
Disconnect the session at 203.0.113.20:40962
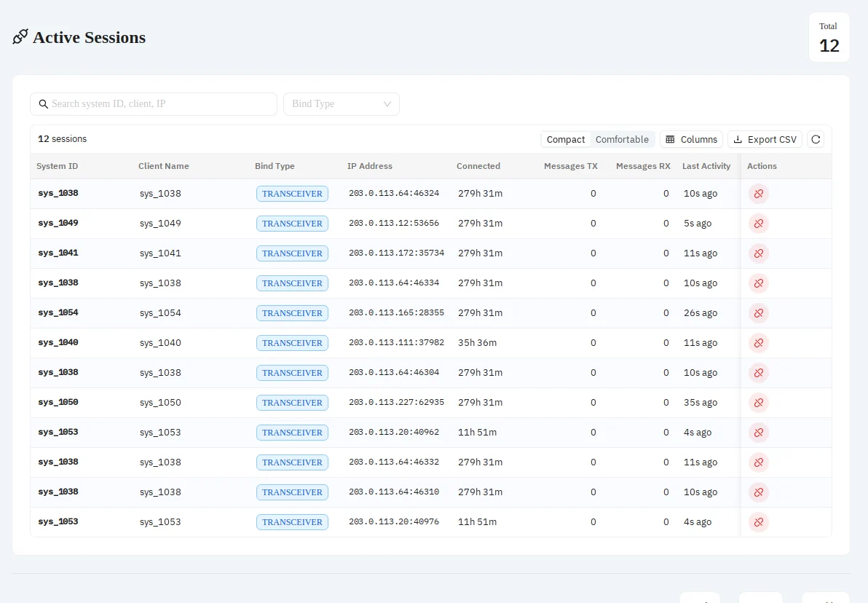758,433
